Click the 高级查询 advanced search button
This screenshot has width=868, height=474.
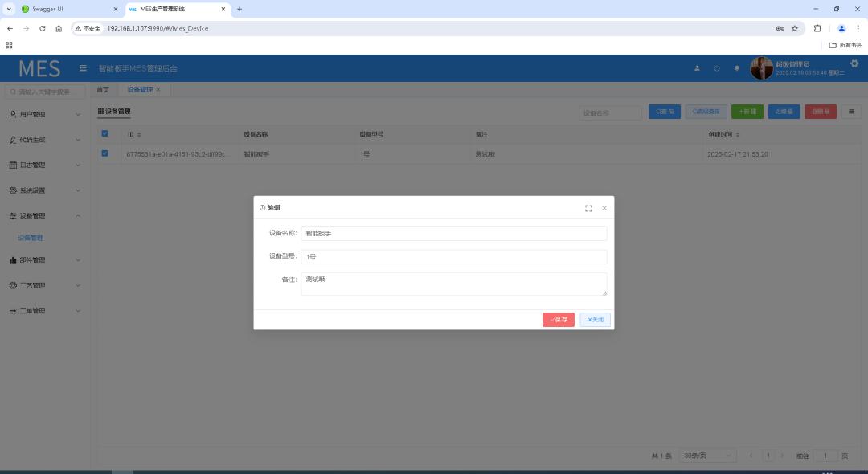(x=706, y=112)
